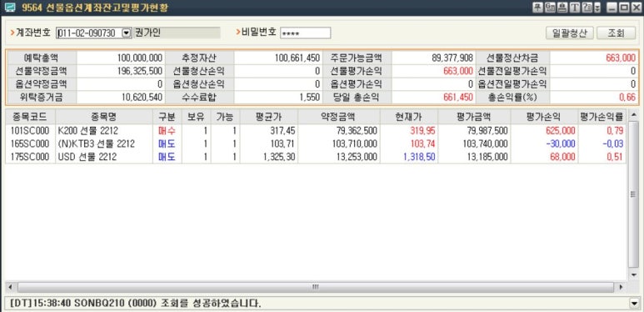Click the print icon in title bar
Viewport: 644px width, 312px height.
[562, 8]
